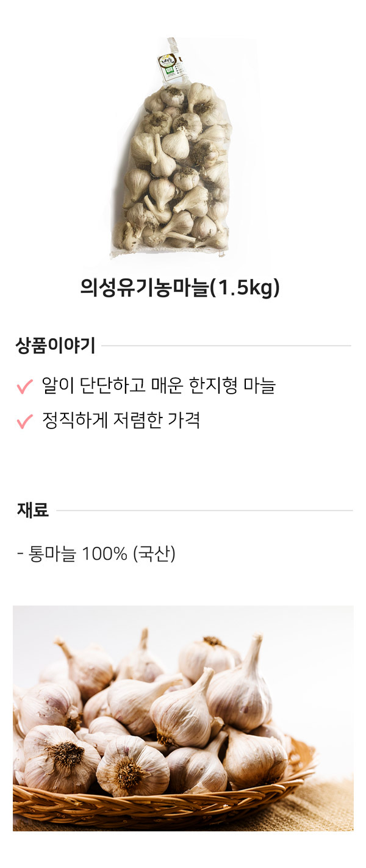
Task: Click the pink checkmark beside 정직하게 저렴한 가격
Action: pos(24,421)
